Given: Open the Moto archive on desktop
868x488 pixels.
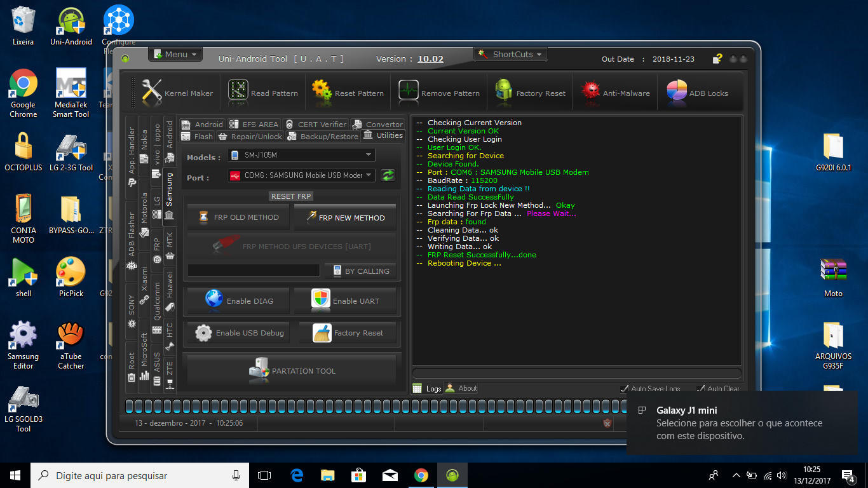Looking at the screenshot, I should 833,278.
